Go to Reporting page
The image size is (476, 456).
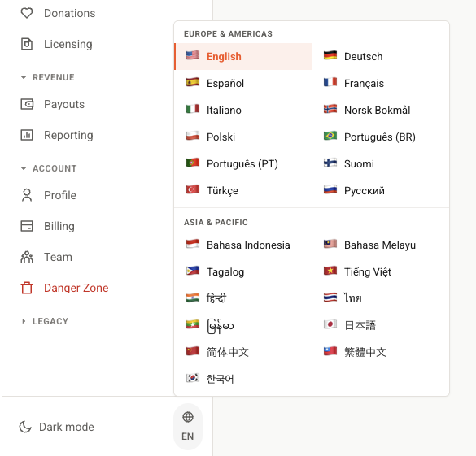pyautogui.click(x=68, y=135)
